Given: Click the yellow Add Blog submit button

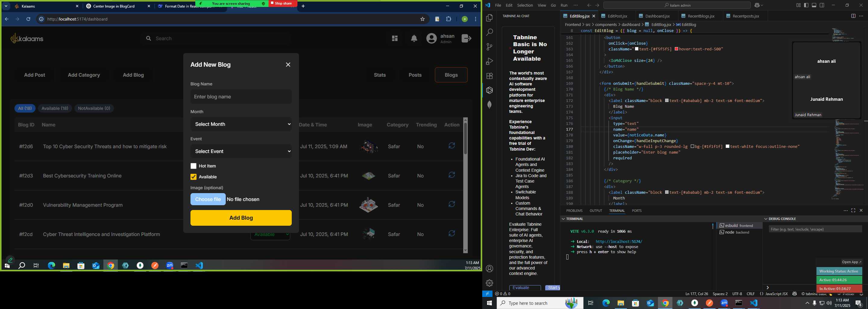Looking at the screenshot, I should (x=241, y=218).
